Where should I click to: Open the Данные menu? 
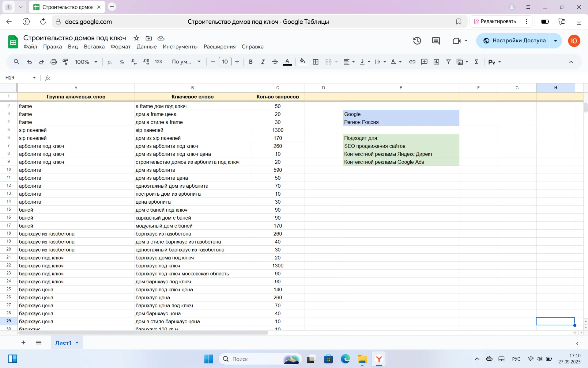146,47
